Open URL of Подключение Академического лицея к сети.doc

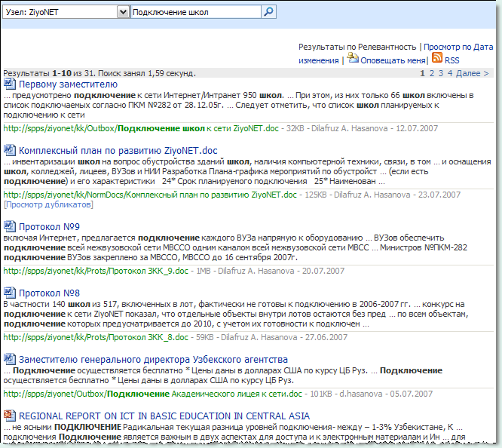tap(153, 394)
